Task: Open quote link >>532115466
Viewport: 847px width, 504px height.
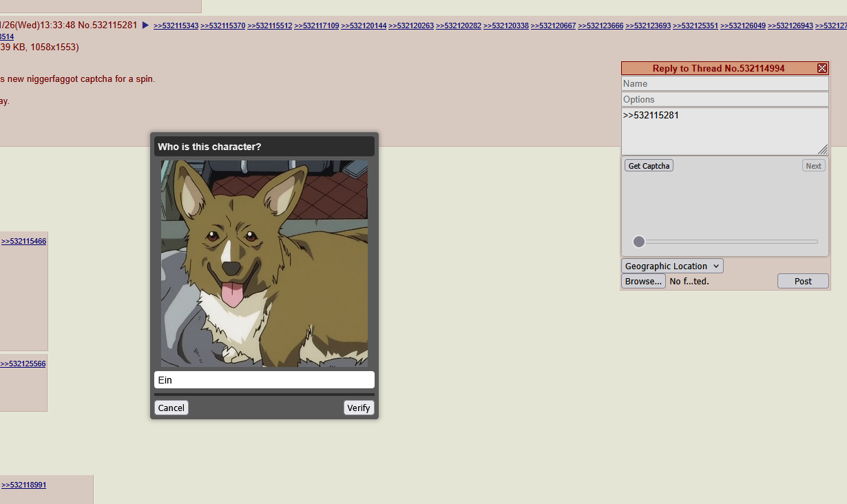Action: tap(23, 242)
